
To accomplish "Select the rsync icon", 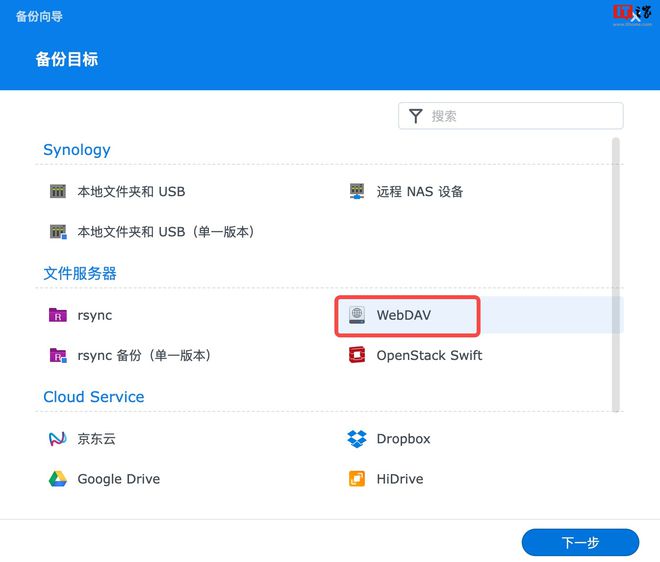I will pos(58,315).
